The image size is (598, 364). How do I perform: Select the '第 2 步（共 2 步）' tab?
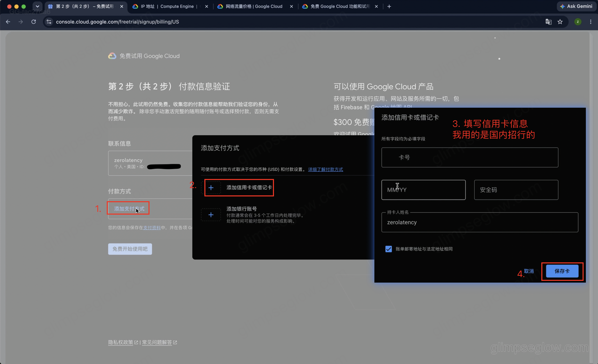(84, 6)
